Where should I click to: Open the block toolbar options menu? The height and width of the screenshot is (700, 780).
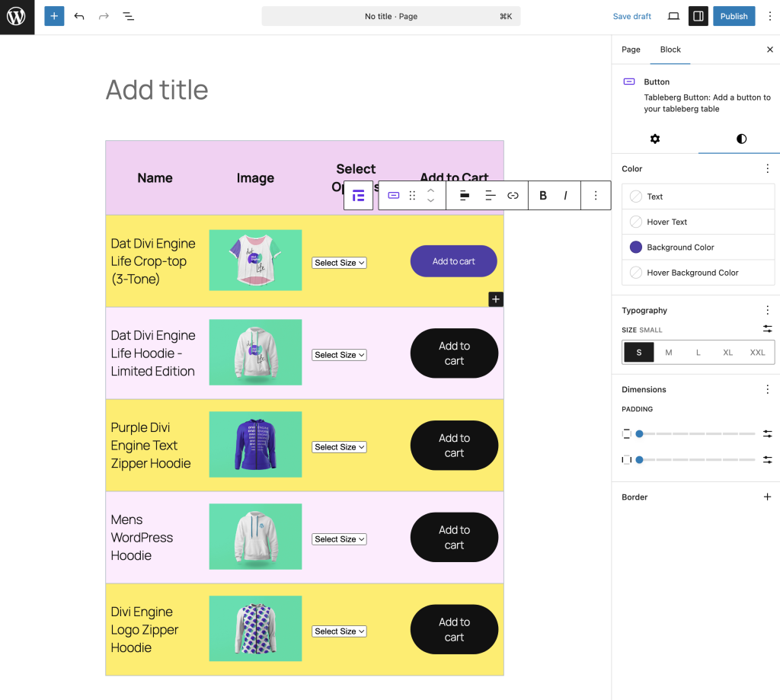(596, 196)
